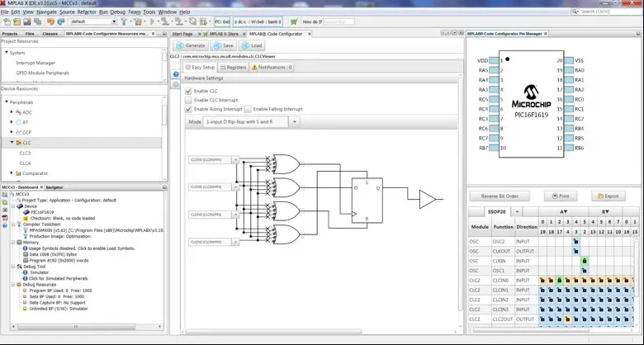
Task: Open the Mode dropdown for flip-flop type
Action: tap(294, 122)
